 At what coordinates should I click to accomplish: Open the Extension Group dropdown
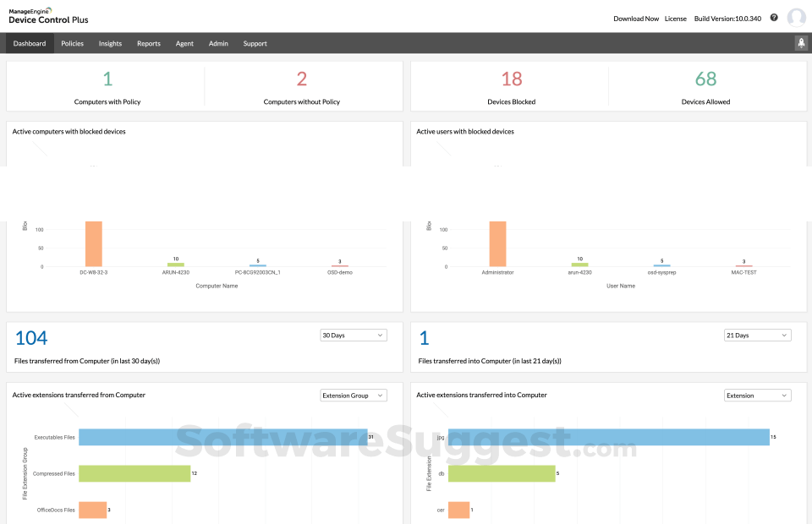tap(353, 395)
